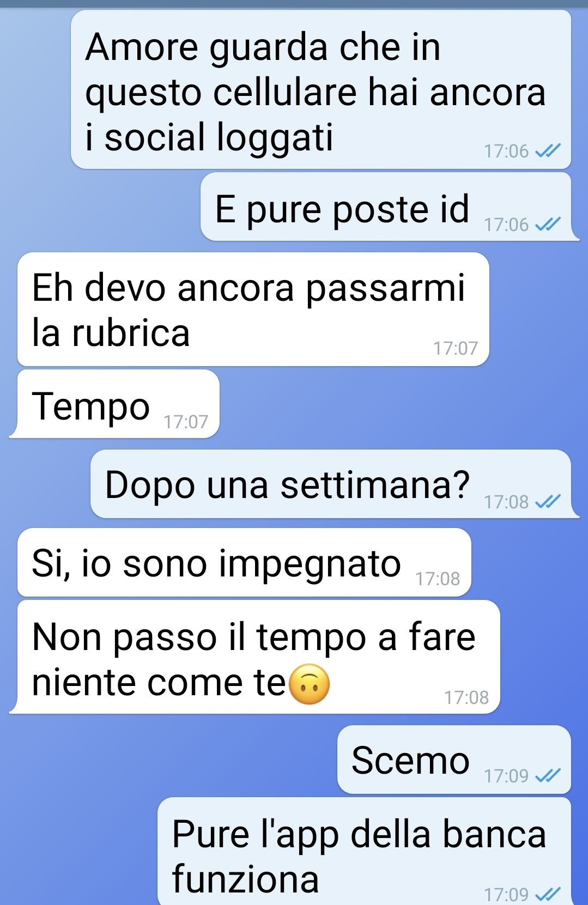
Task: Select the 'Non passo il tempo' message
Action: tap(254, 657)
